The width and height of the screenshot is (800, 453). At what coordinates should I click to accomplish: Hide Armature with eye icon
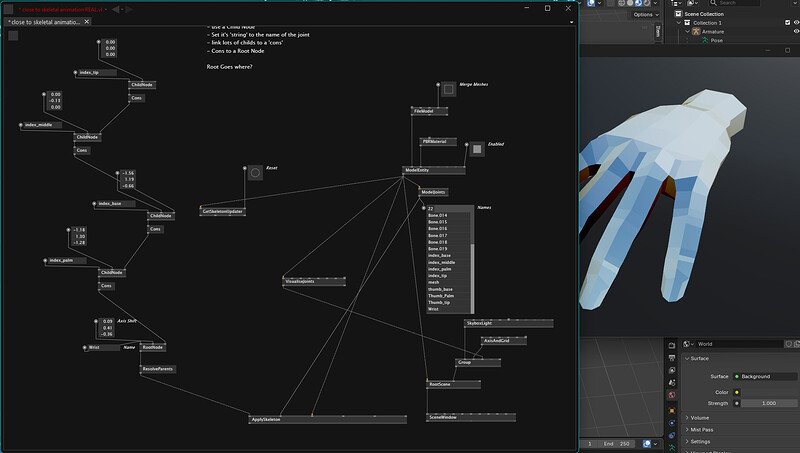(x=796, y=31)
